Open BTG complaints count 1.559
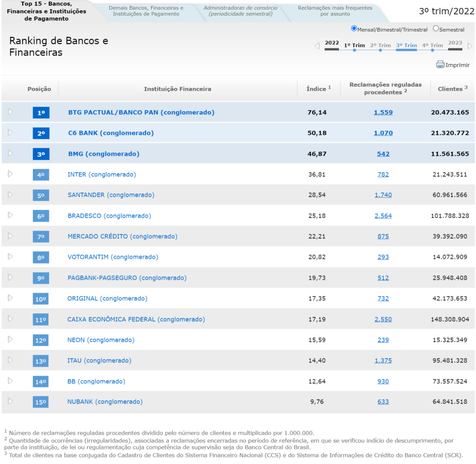 click(x=383, y=113)
